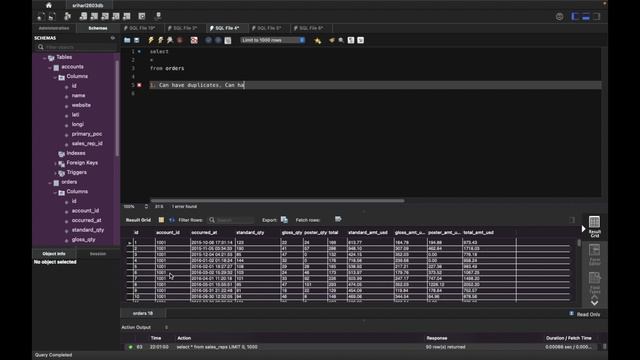Beautify the query with broom icon

[x=331, y=40]
